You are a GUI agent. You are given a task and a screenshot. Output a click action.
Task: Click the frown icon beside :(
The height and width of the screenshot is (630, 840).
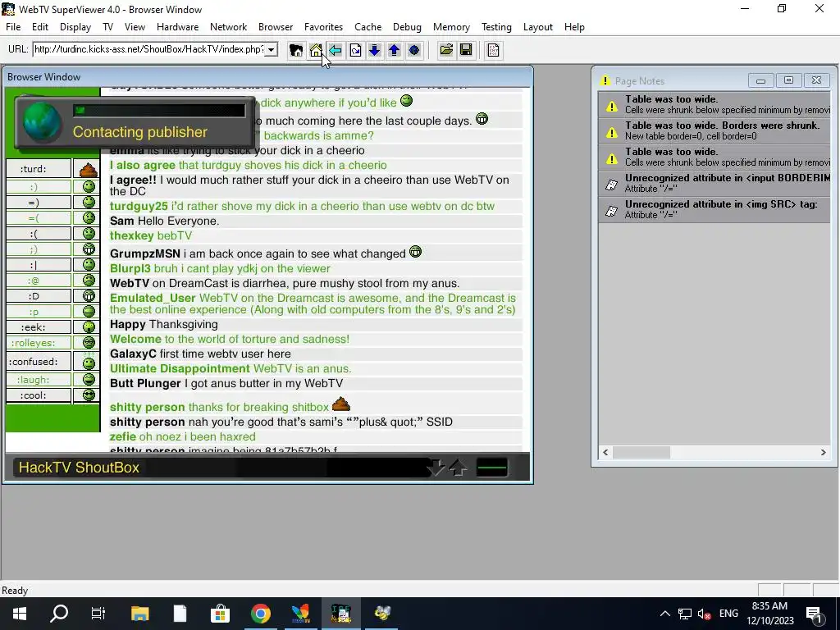[x=89, y=233]
